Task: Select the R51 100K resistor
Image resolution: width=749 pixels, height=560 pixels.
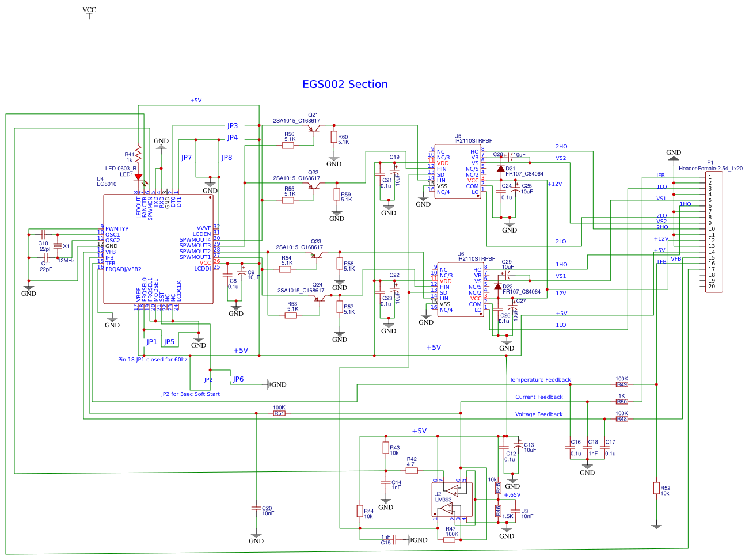Action: [x=279, y=413]
